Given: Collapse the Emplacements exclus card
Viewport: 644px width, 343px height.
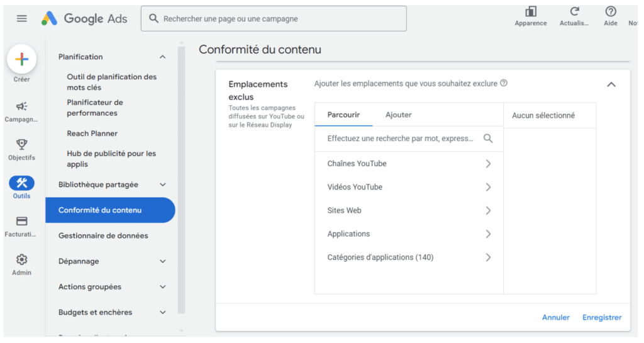Looking at the screenshot, I should [611, 84].
